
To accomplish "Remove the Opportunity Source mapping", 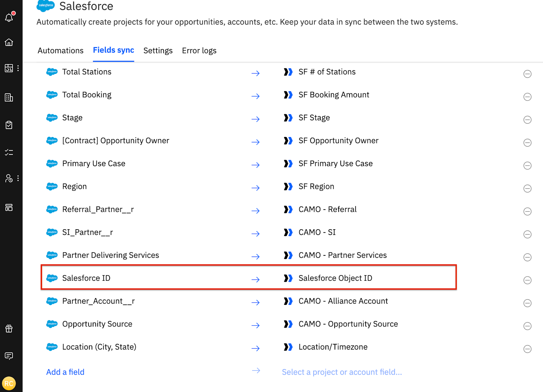I will pyautogui.click(x=527, y=326).
